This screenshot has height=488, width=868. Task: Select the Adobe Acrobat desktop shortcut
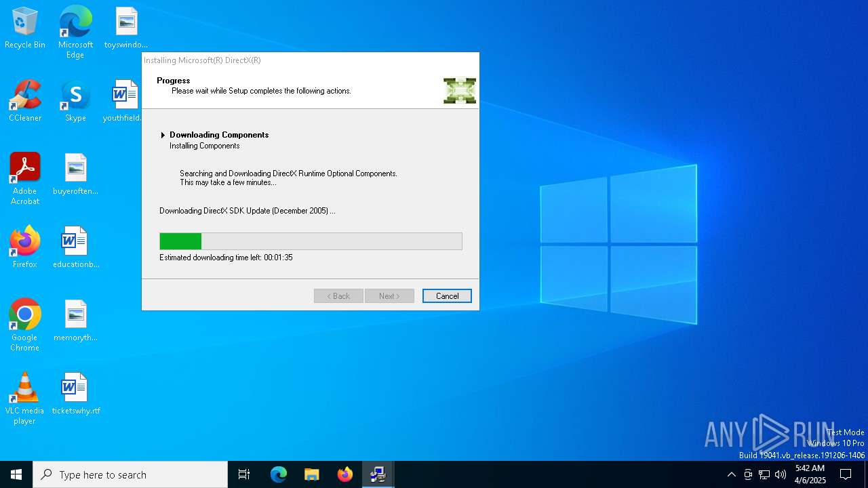(25, 179)
